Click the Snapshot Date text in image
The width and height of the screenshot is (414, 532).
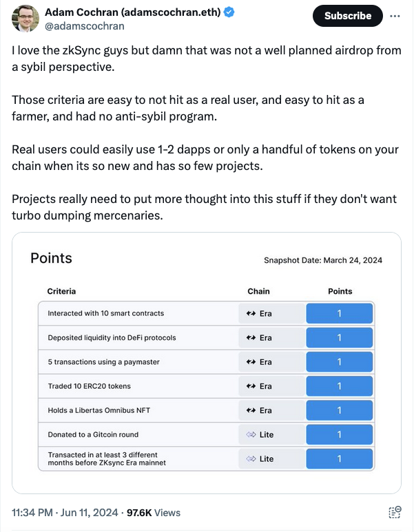point(322,260)
